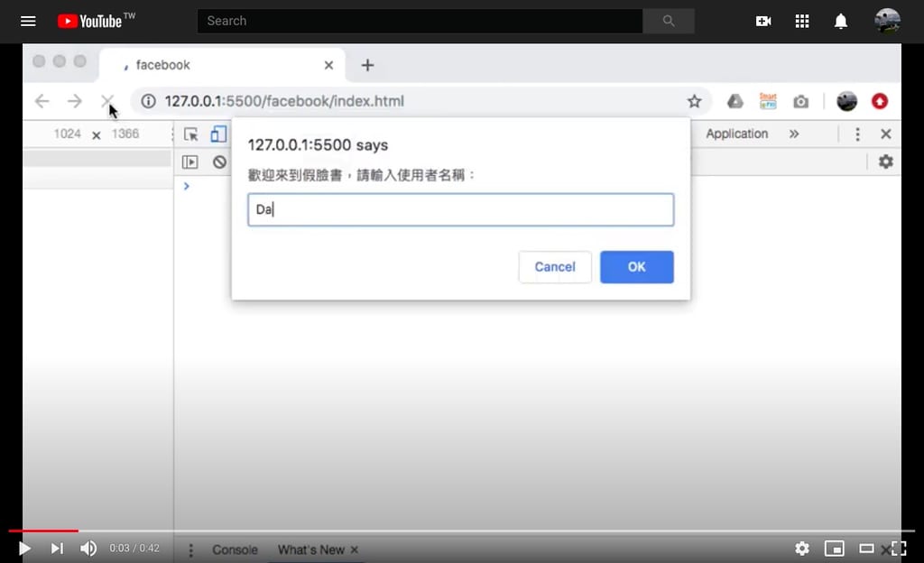Screen dimensions: 924x563
Task: Open the create video camera icon
Action: coord(763,21)
